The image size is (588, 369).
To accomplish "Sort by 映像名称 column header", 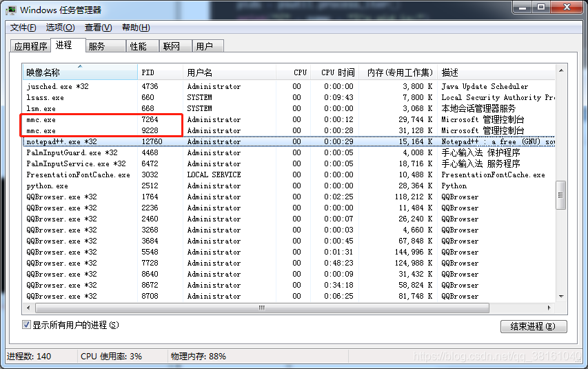I will 80,72.
